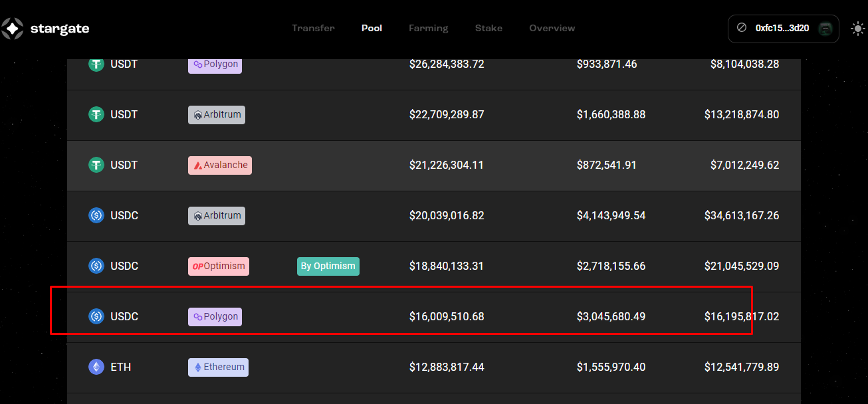Click the $18,840,133.31 liquidity value
This screenshot has width=868, height=404.
click(447, 266)
